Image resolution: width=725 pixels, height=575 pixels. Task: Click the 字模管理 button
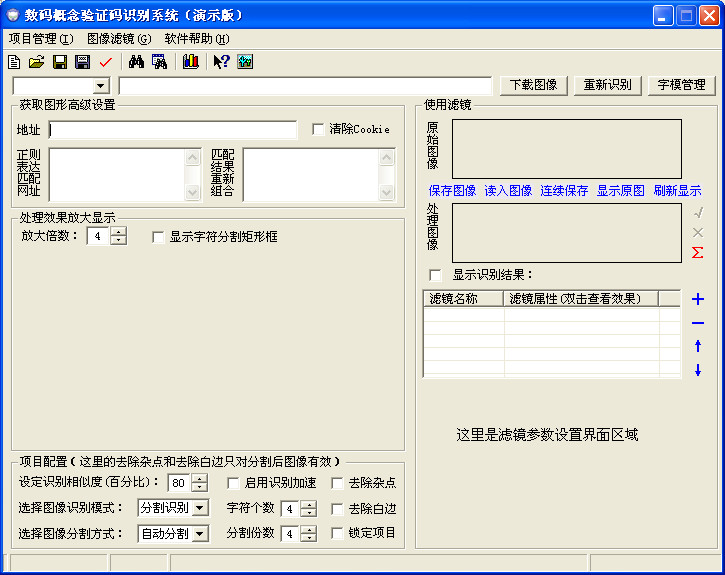pyautogui.click(x=682, y=85)
